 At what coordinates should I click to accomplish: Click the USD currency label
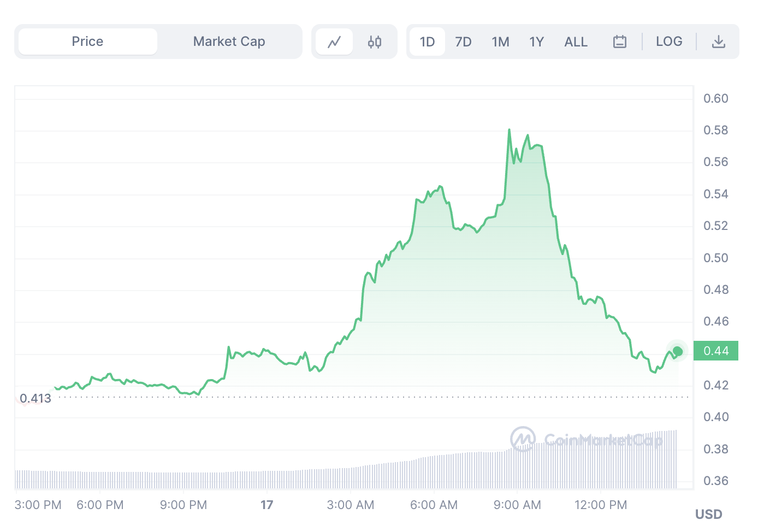(708, 514)
